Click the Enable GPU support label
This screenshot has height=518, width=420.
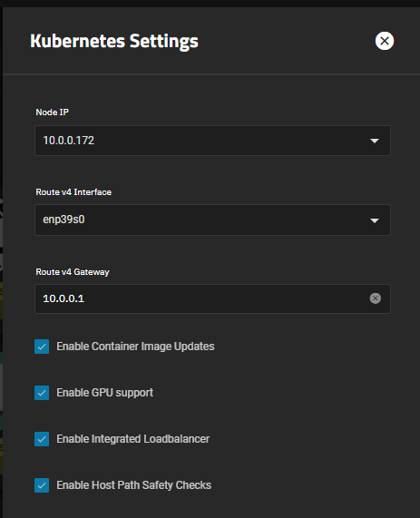(x=104, y=393)
